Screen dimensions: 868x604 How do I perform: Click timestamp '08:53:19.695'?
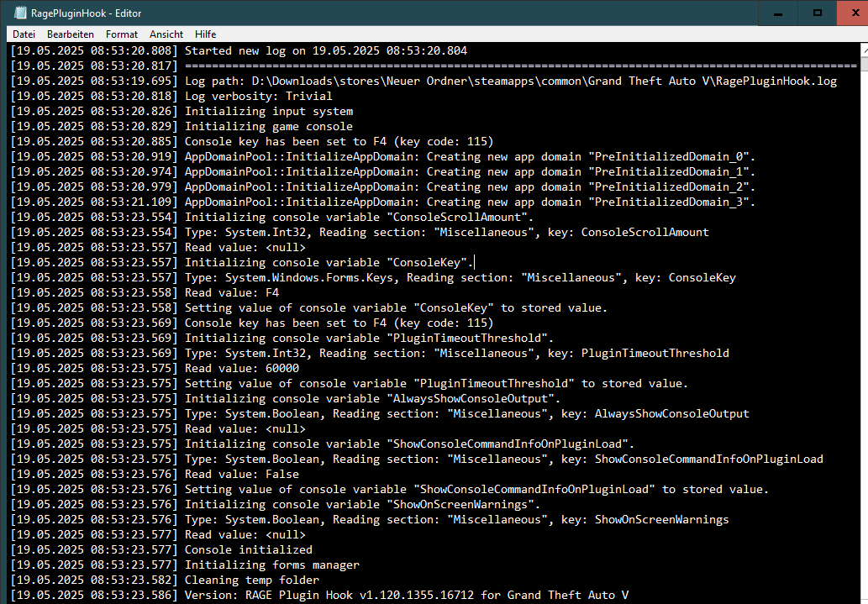[x=130, y=81]
